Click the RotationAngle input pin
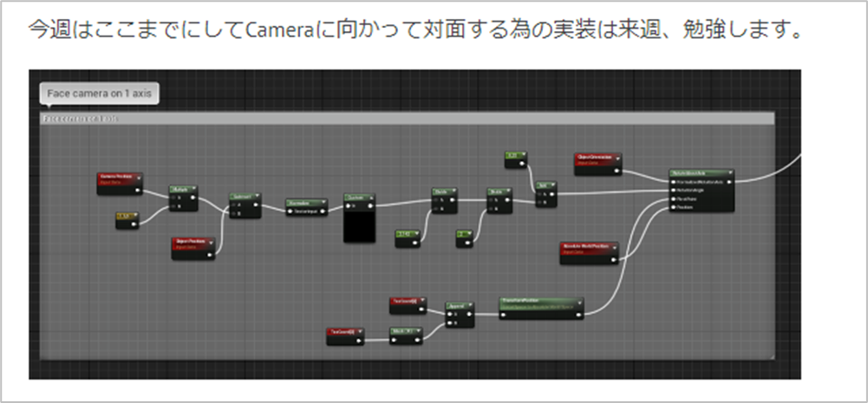The image size is (868, 403). pyautogui.click(x=673, y=190)
